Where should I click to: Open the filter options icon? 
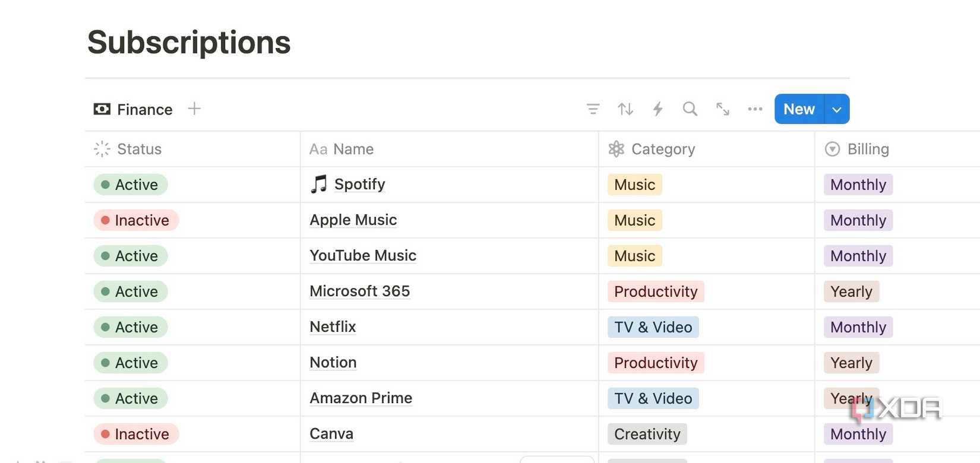(x=592, y=109)
